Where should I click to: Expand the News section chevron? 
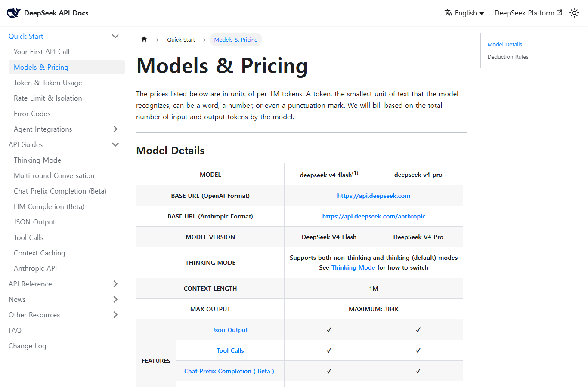(115, 299)
